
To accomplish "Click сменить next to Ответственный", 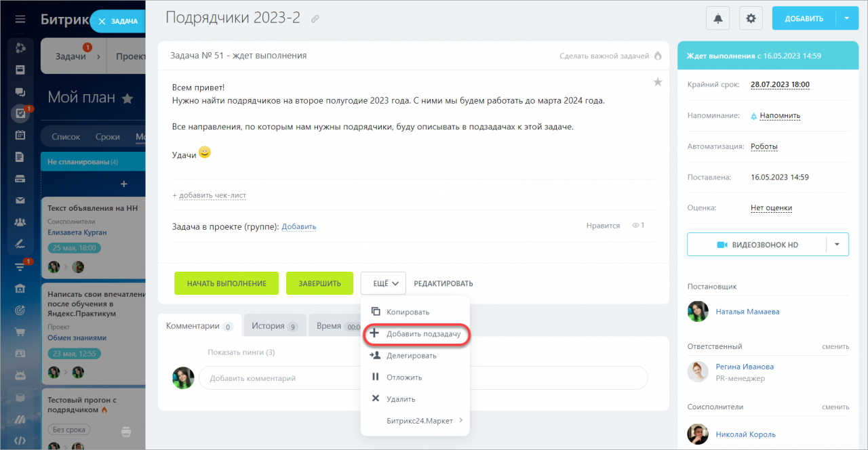I will click(835, 346).
